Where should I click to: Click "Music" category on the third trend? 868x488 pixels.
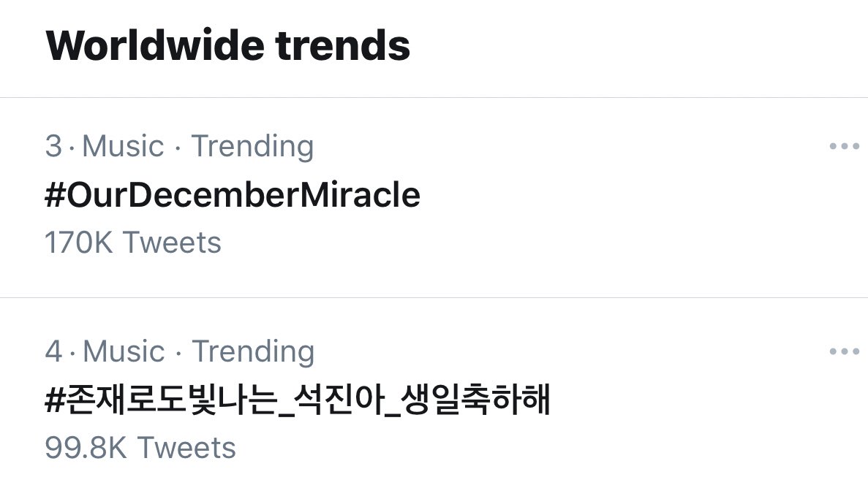point(123,146)
